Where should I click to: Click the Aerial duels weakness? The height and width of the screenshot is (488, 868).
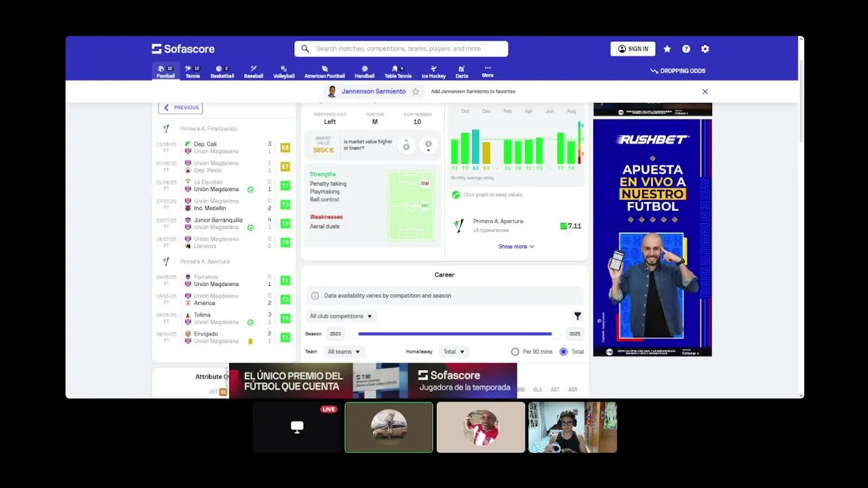pyautogui.click(x=325, y=226)
